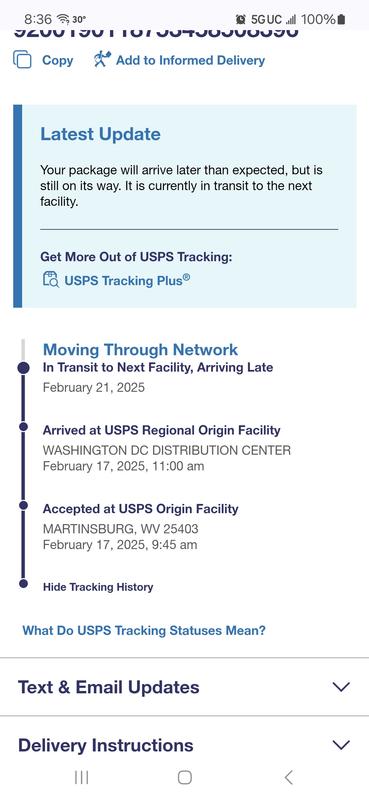Open What Do USPS Tracking Statuses Mean
The height and width of the screenshot is (800, 369).
click(144, 630)
